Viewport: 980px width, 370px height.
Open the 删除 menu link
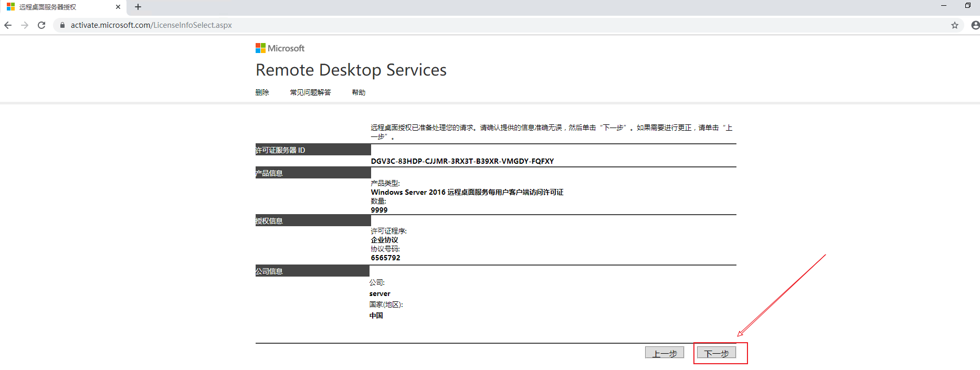pos(262,92)
